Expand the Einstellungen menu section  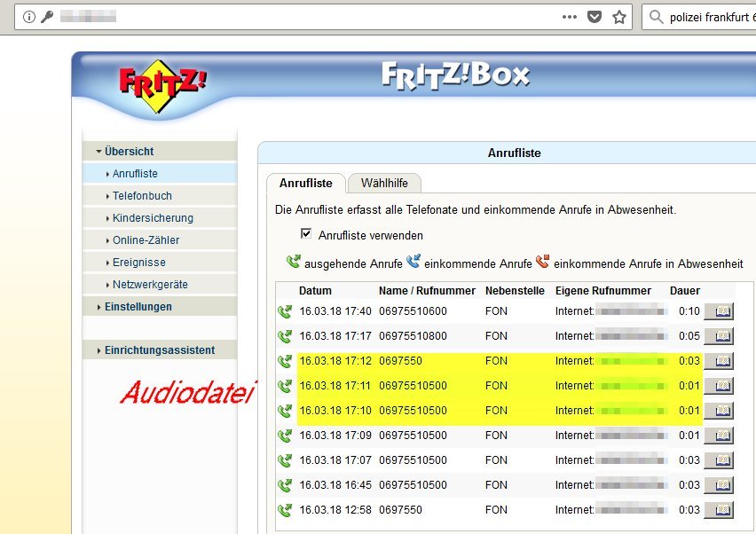(x=160, y=307)
